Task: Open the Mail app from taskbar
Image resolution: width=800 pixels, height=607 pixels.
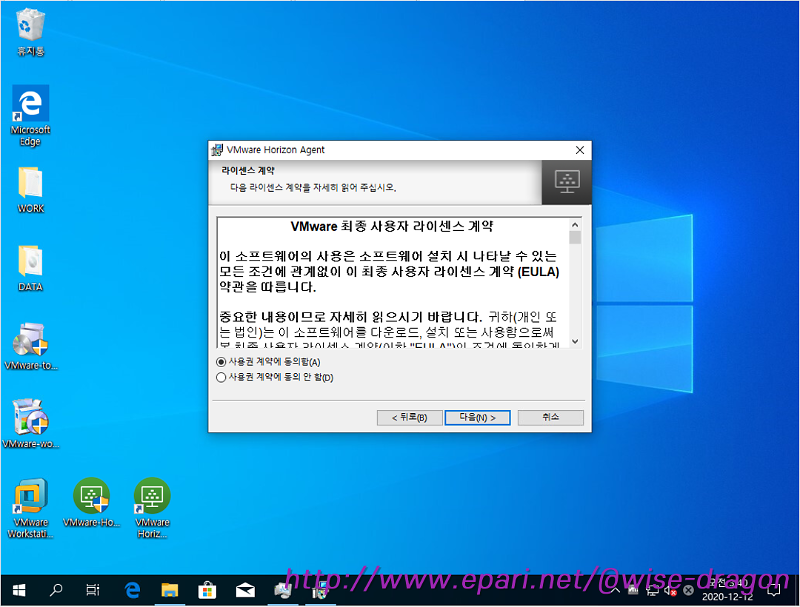Action: click(x=245, y=591)
